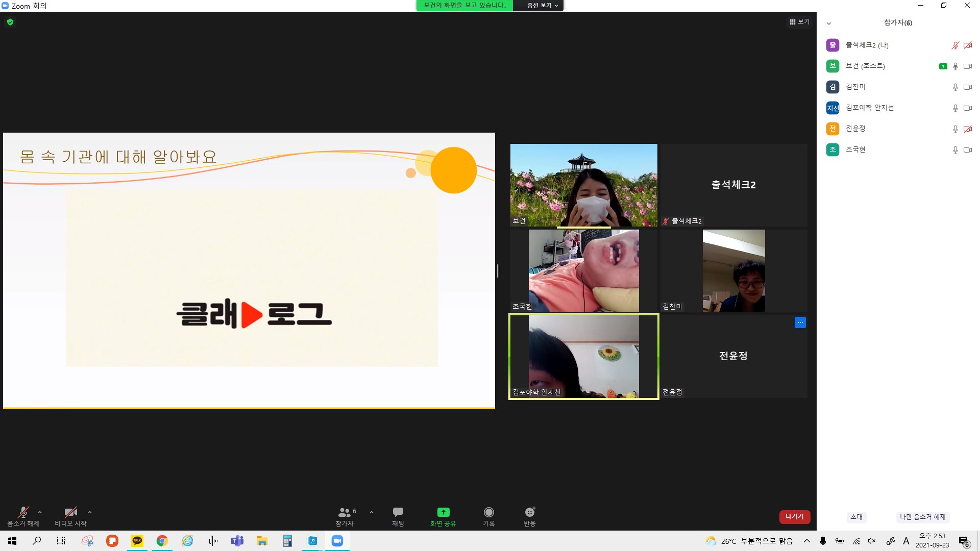980x551 pixels.
Task: Open Google Chrome from the taskbar
Action: tap(162, 541)
